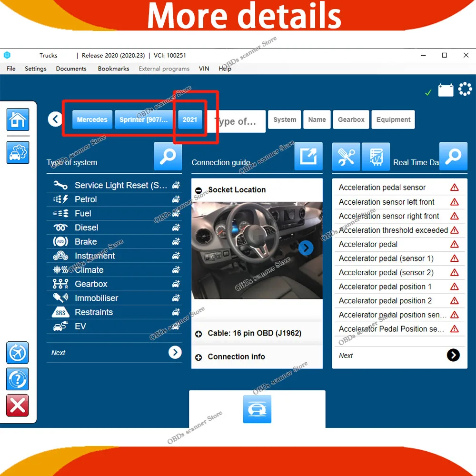The height and width of the screenshot is (476, 476).
Task: Click the green check mark status icon
Action: (x=428, y=93)
